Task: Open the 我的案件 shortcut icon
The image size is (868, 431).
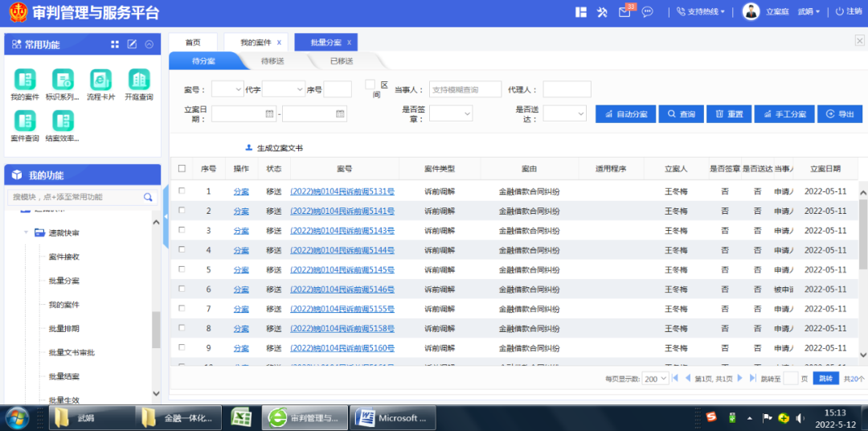Action: coord(25,80)
